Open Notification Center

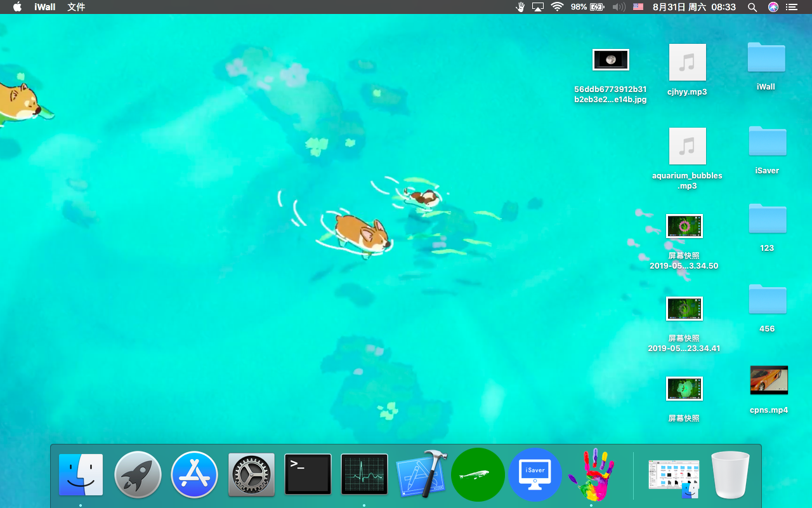(x=791, y=7)
